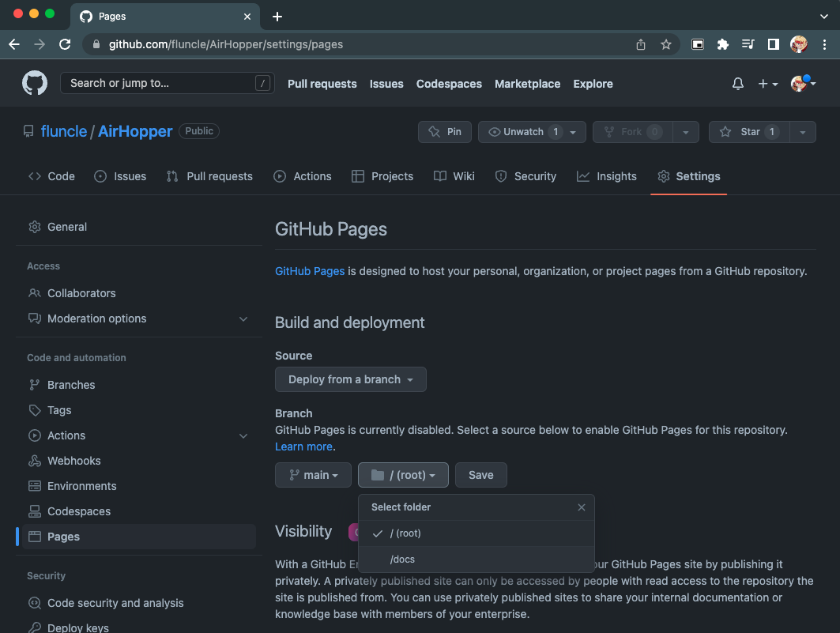
Task: Select the /docs folder option
Action: (403, 559)
